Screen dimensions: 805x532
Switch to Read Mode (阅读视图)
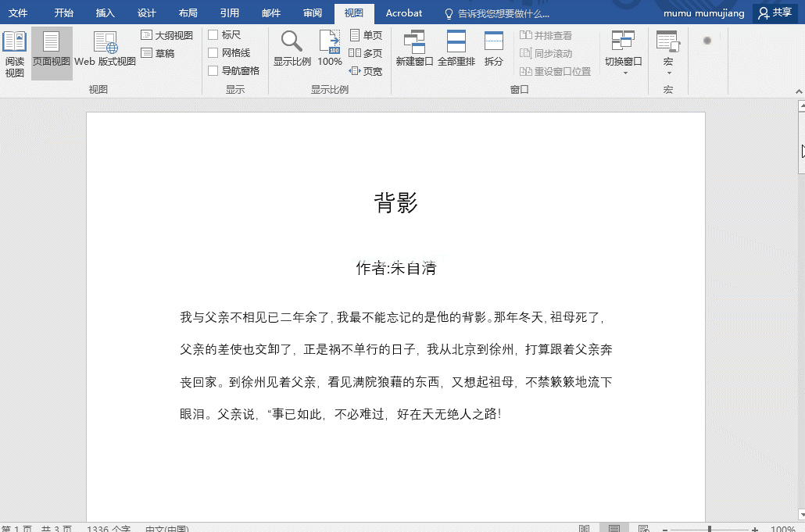click(15, 53)
